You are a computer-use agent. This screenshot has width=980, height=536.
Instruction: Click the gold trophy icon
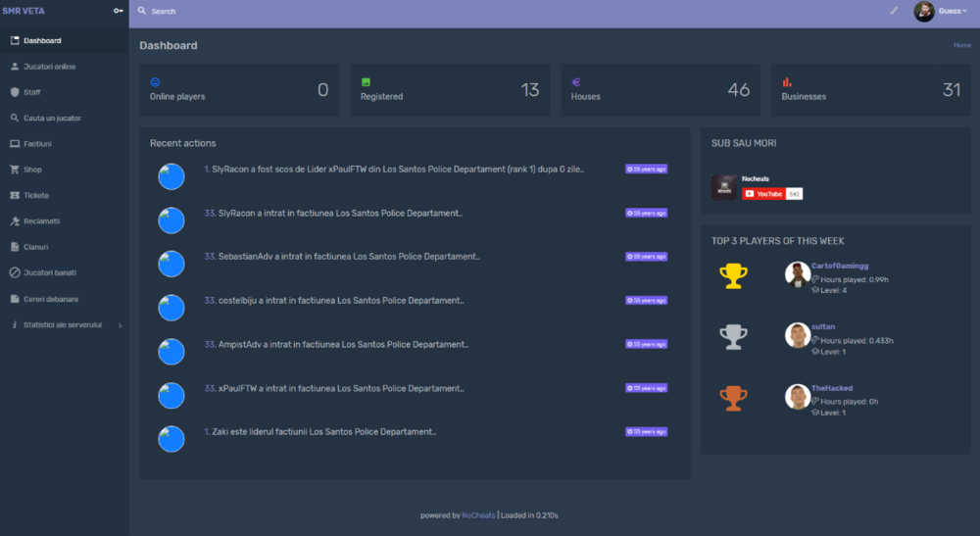click(x=733, y=275)
